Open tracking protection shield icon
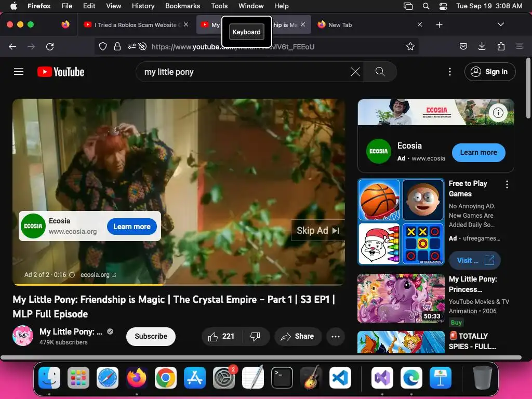Screen dimensions: 532x399 click(102, 46)
